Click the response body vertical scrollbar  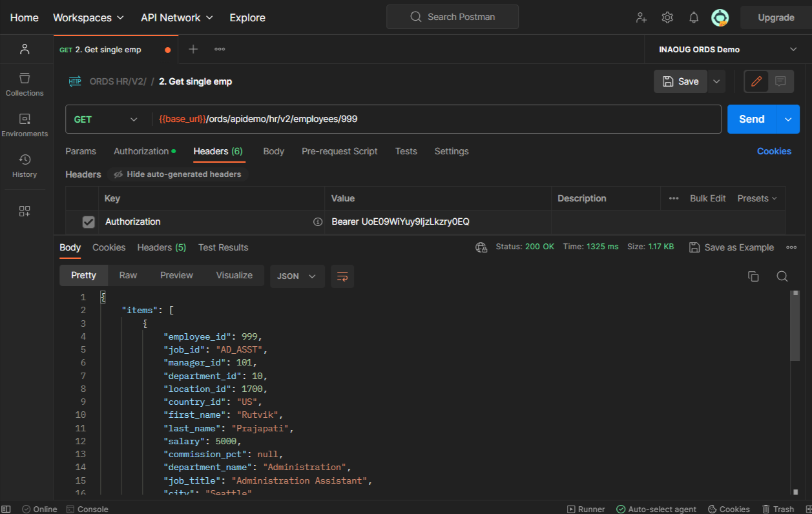(795, 326)
